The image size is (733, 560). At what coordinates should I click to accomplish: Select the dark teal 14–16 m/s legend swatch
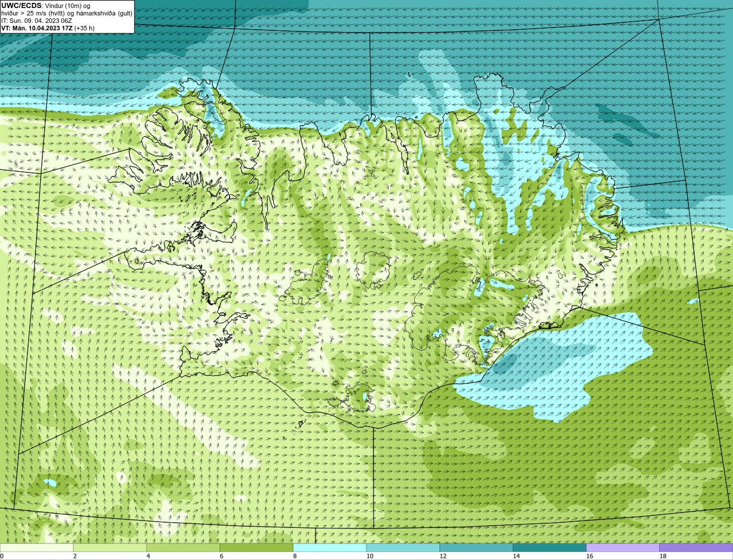coord(550,548)
